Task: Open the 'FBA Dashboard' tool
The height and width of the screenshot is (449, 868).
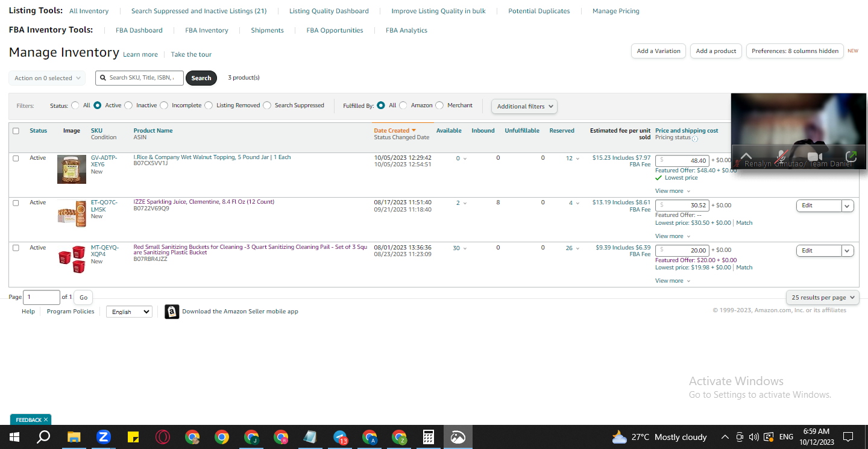Action: click(139, 30)
